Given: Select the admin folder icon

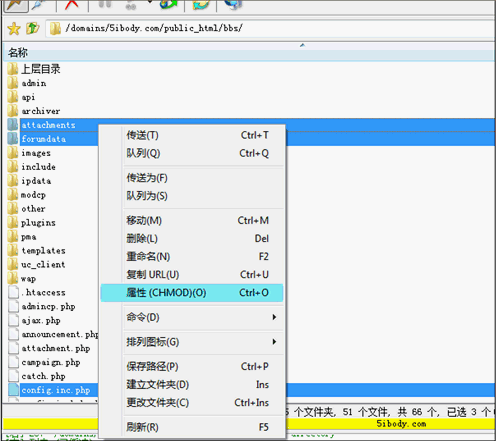Looking at the screenshot, I should point(13,83).
